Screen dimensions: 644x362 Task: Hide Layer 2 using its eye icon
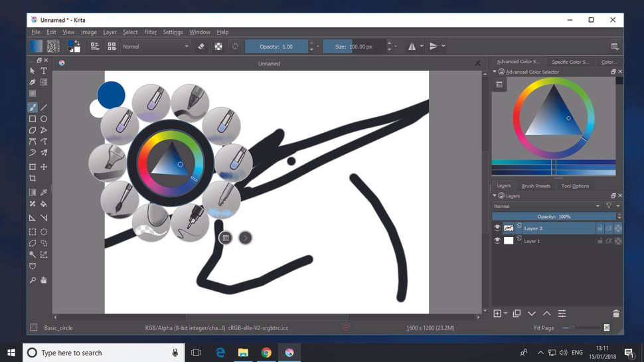point(497,228)
